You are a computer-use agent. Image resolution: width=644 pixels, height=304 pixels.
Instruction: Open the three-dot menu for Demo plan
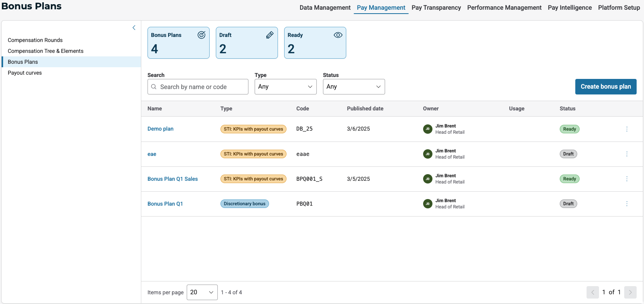(627, 129)
